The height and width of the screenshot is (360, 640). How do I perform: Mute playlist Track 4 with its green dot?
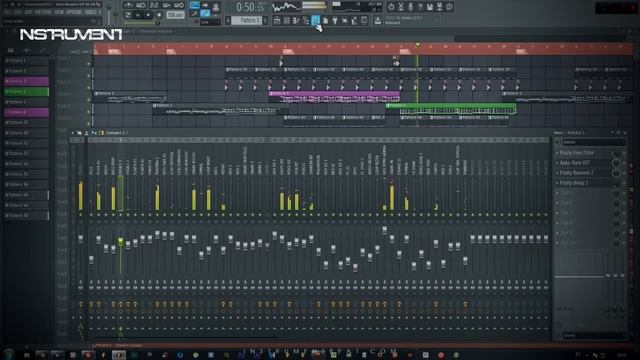89,100
